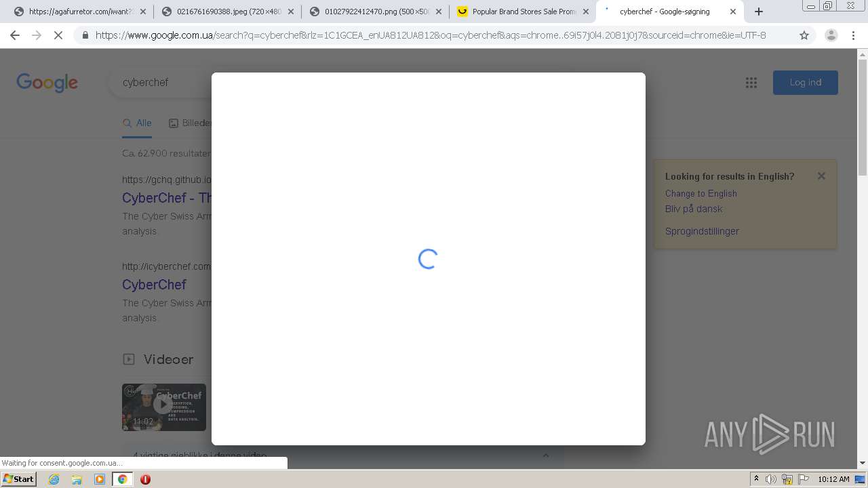View site lock information
The image size is (868, 488).
[85, 35]
